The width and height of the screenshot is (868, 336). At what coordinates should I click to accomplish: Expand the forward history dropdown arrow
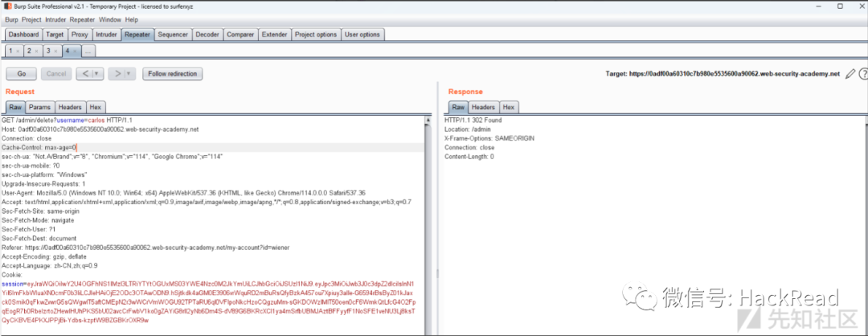(x=129, y=74)
